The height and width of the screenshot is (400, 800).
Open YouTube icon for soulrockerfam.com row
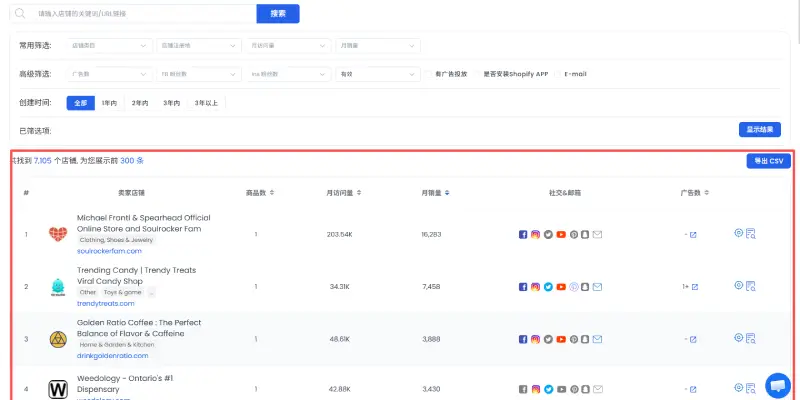click(561, 235)
